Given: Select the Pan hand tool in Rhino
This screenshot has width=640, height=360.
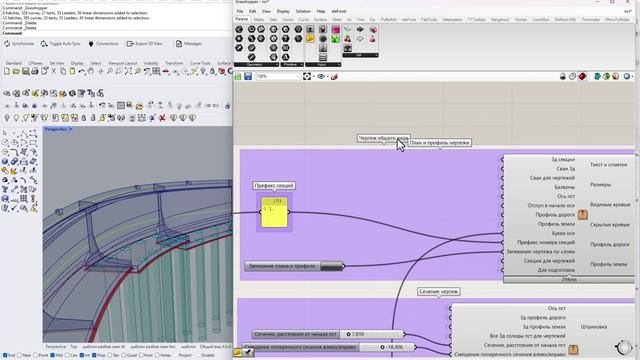Looking at the screenshot, I should coord(91,71).
